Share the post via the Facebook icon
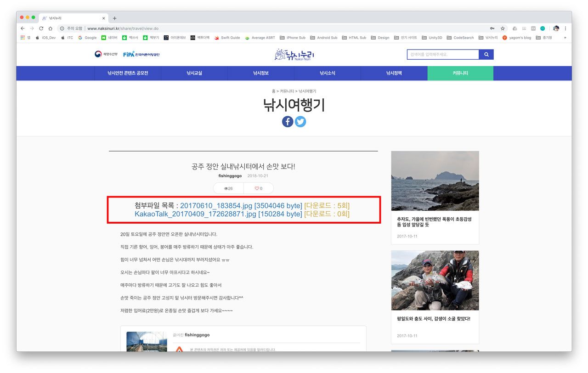588x373 pixels. click(288, 121)
